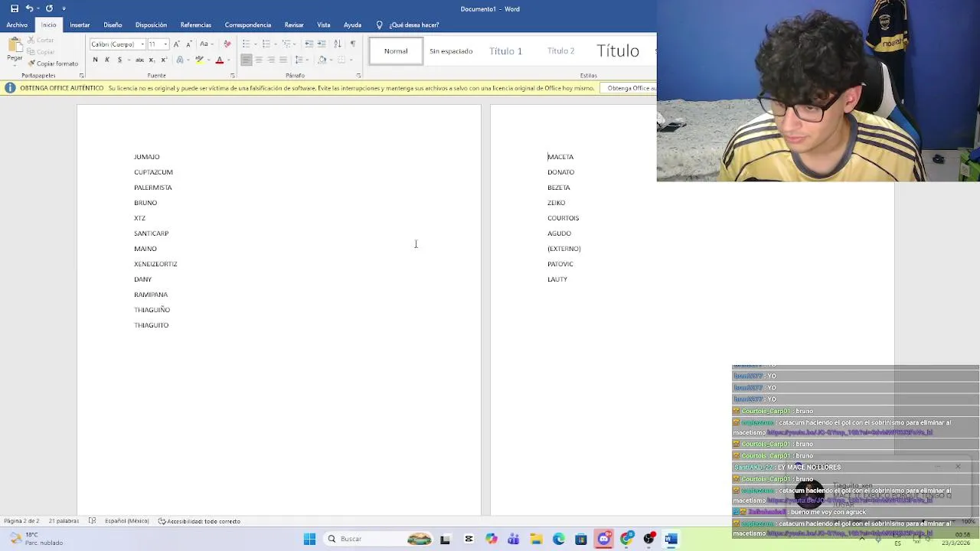Click the spelling check icon in status bar
Screen dimensions: 980x551
pos(92,521)
